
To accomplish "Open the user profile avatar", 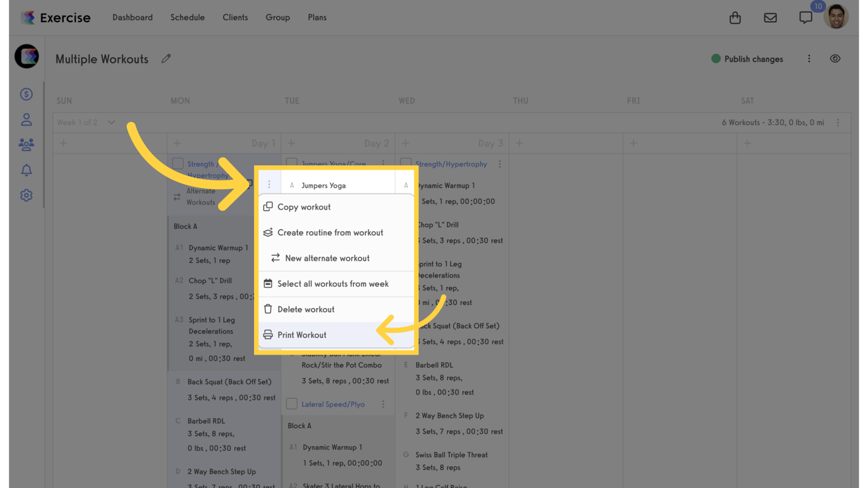I will click(x=836, y=17).
